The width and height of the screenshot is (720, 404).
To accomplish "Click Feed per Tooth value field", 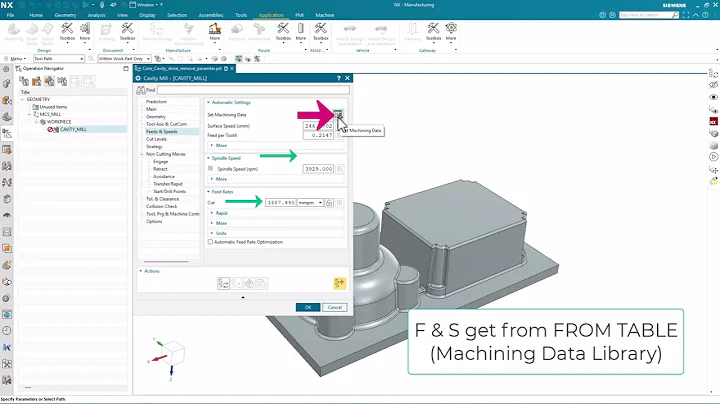I will [x=318, y=135].
